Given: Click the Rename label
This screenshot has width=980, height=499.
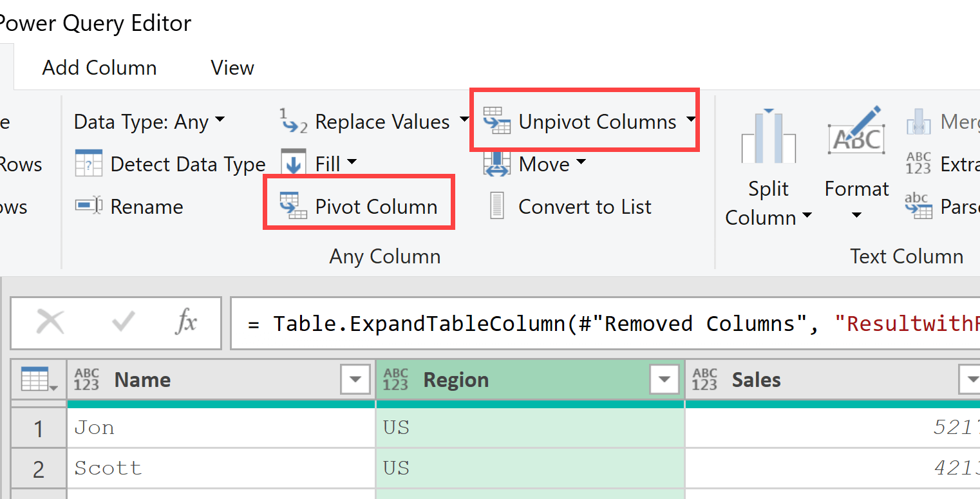Looking at the screenshot, I should pyautogui.click(x=147, y=207).
